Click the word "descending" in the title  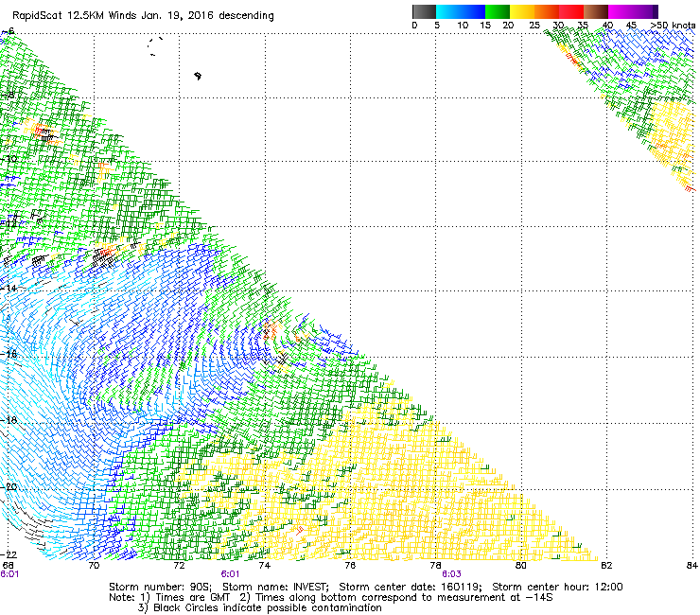(246, 16)
